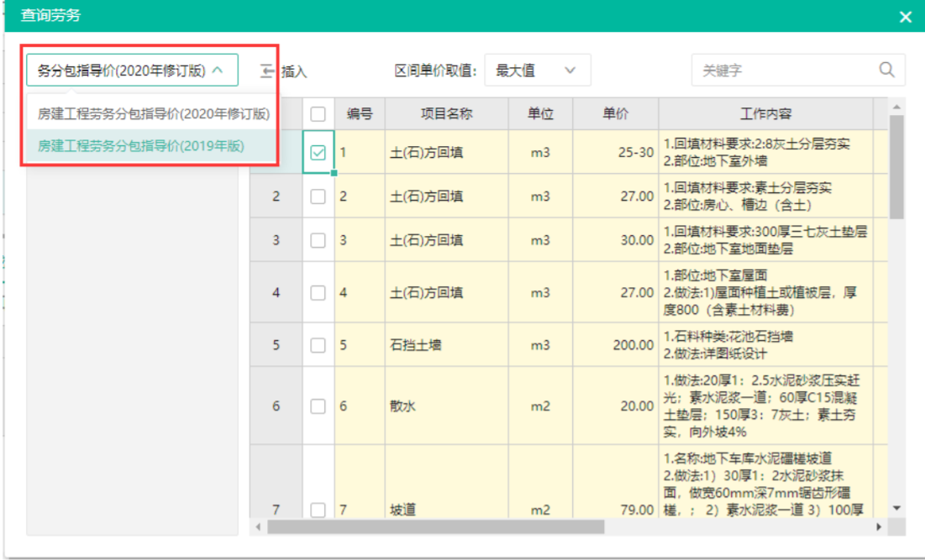Click work content cell mentioning 2:8灰土分层夯实
The width and height of the screenshot is (925, 560).
click(x=765, y=152)
